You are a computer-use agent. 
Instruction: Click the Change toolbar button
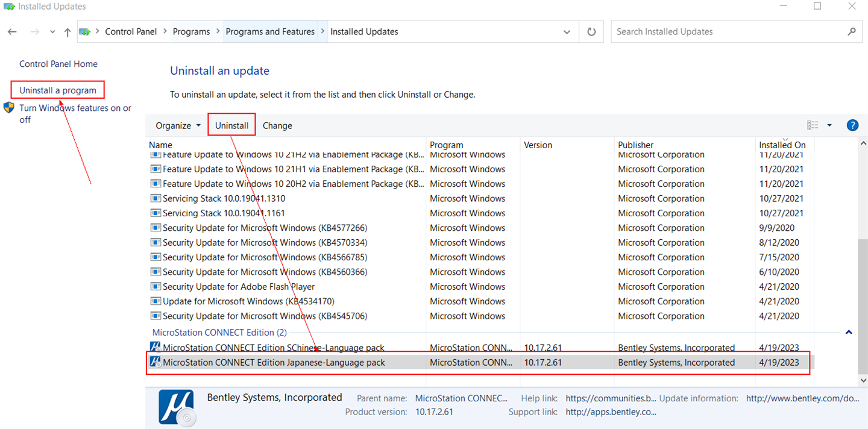click(x=277, y=125)
